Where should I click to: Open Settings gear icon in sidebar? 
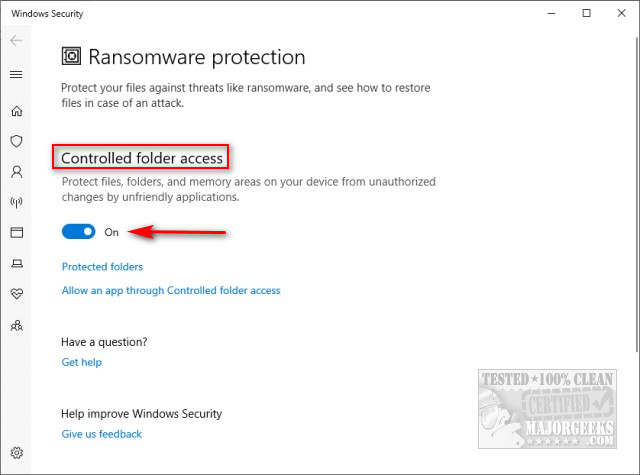pyautogui.click(x=17, y=453)
